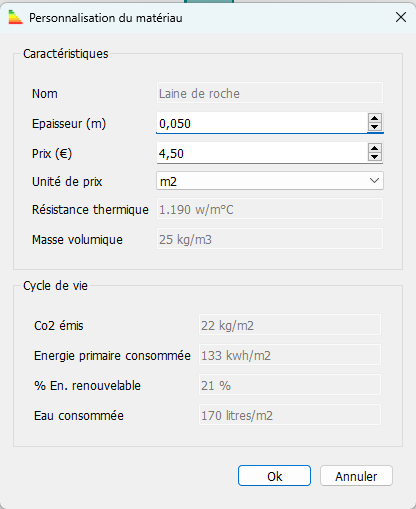The height and width of the screenshot is (509, 416).
Task: Decrease Epaisseur value with down arrow
Action: tap(375, 127)
